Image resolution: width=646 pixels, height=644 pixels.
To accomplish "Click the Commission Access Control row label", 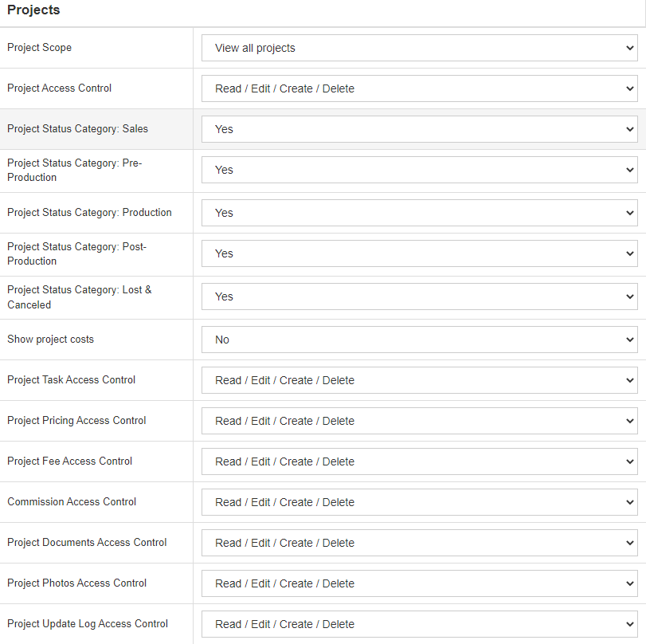I will pyautogui.click(x=71, y=501).
